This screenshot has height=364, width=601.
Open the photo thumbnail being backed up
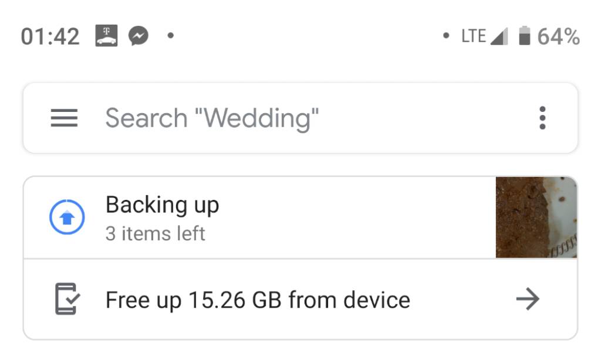click(536, 217)
